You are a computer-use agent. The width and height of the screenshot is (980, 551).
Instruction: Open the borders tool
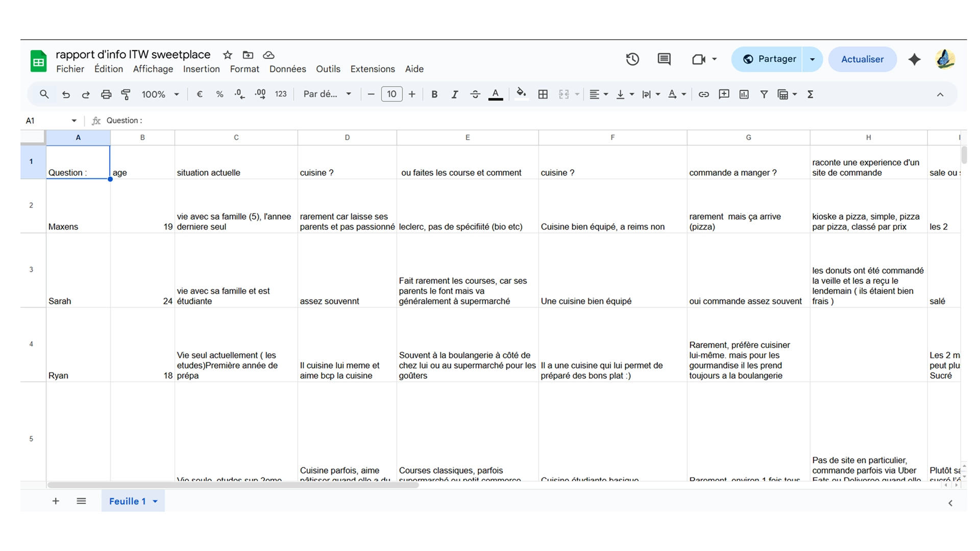(x=543, y=94)
